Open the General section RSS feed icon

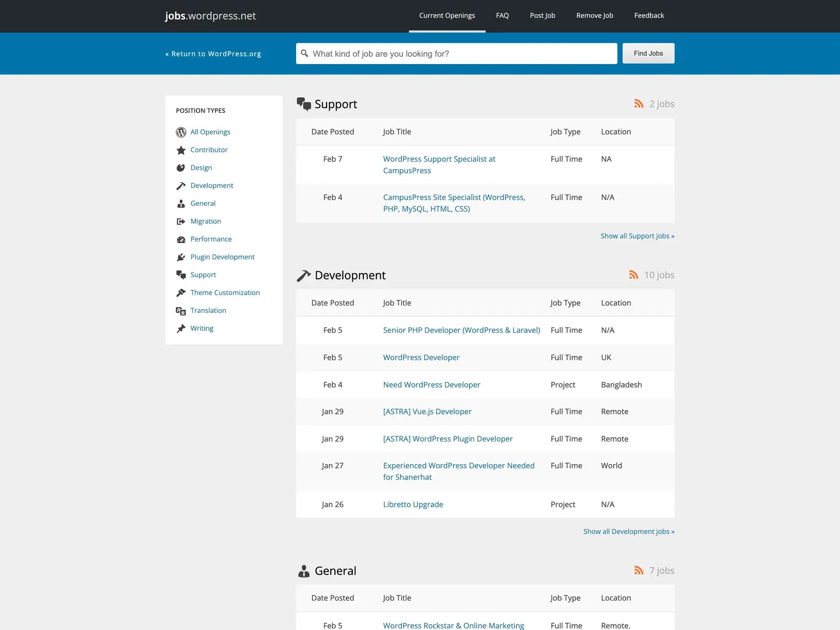tap(639, 571)
